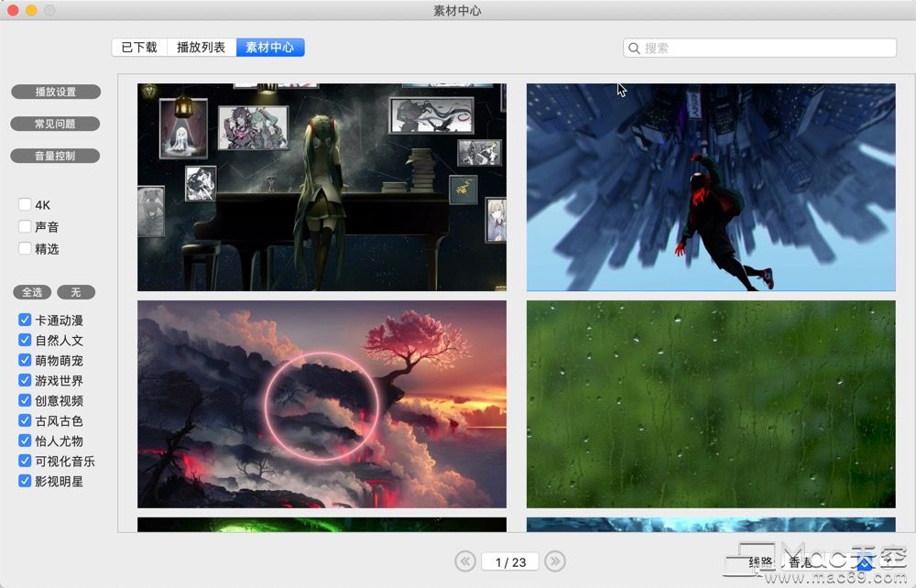Click the 无 select-none button
The height and width of the screenshot is (588, 916).
[76, 292]
